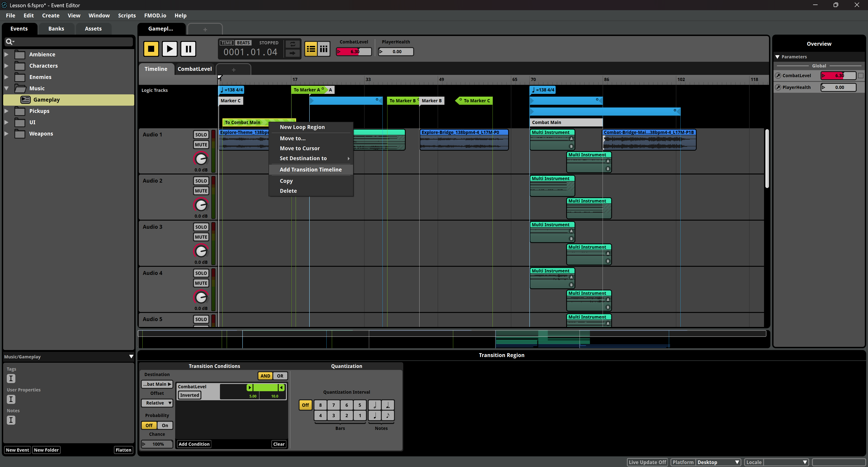This screenshot has height=467, width=868.
Task: Collapse the Music folder
Action: [x=6, y=88]
